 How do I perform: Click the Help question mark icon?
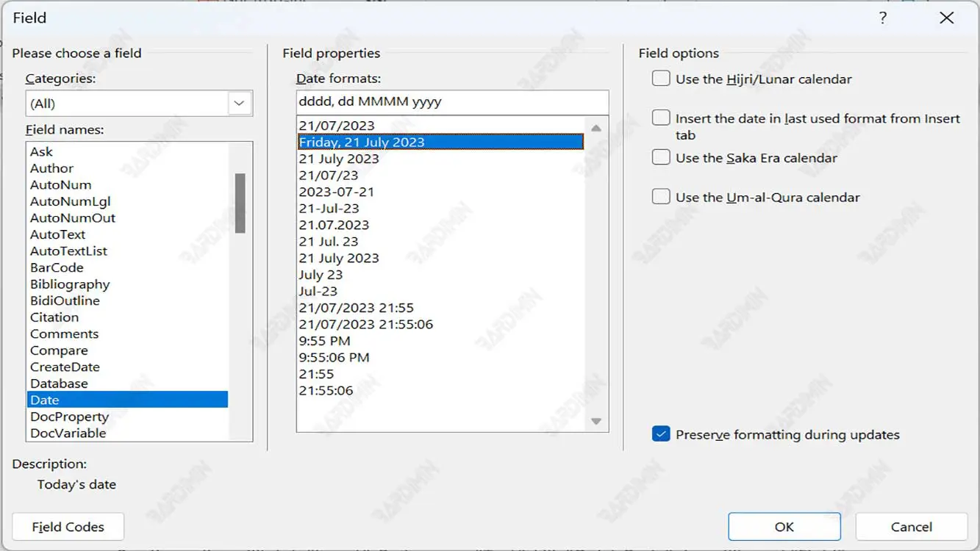click(x=883, y=18)
